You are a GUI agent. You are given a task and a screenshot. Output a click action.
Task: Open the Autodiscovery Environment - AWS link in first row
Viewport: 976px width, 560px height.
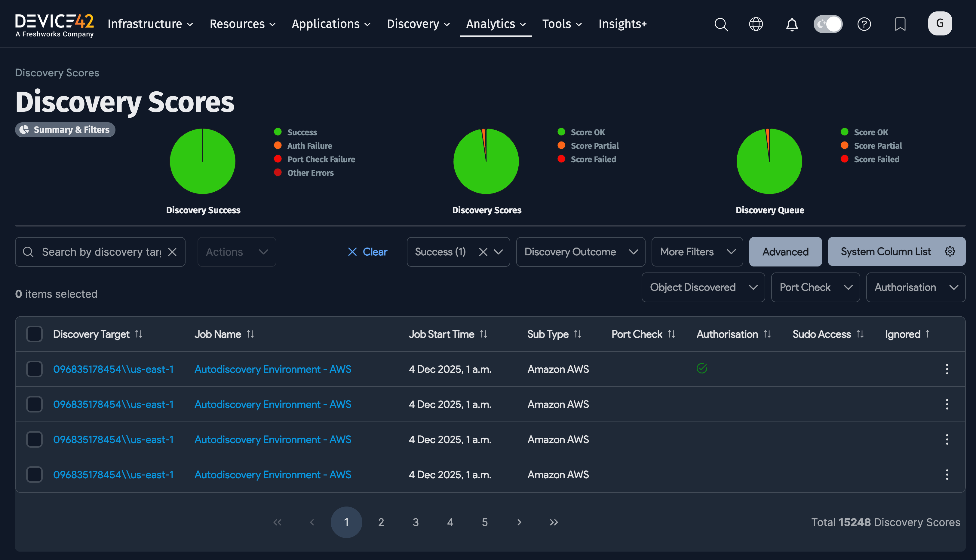[272, 369]
